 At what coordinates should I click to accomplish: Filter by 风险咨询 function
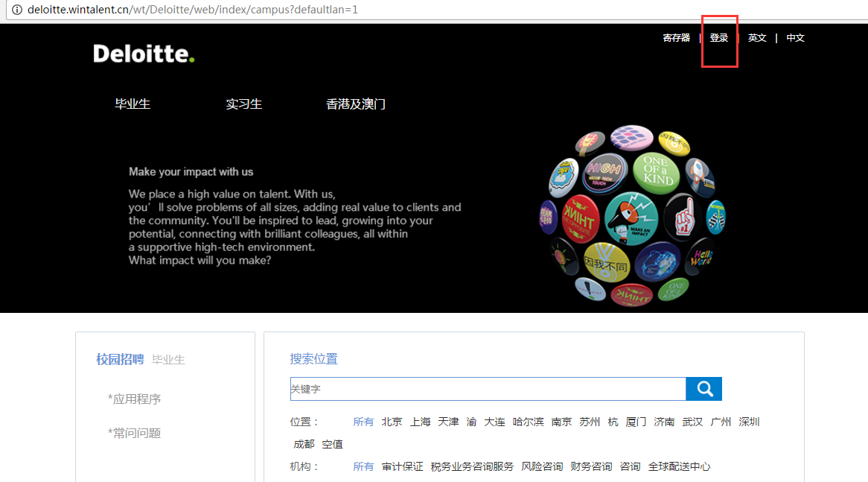pyautogui.click(x=542, y=466)
